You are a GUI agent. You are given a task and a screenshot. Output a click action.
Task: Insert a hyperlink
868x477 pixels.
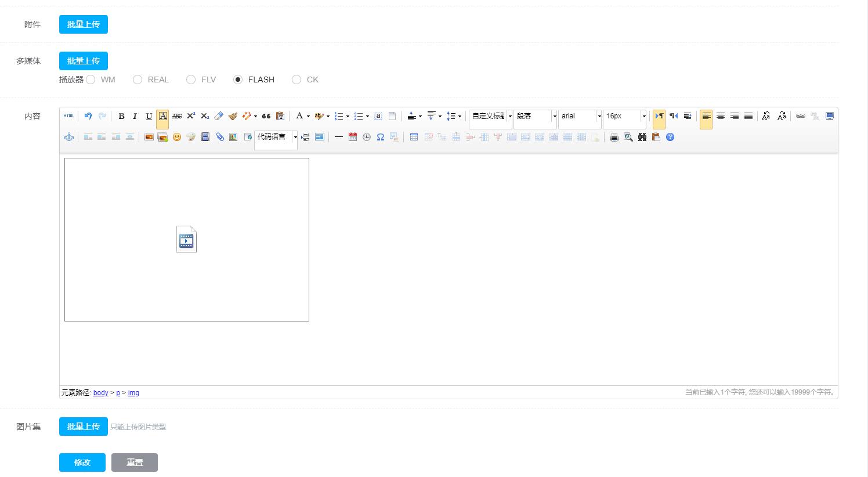pos(801,116)
